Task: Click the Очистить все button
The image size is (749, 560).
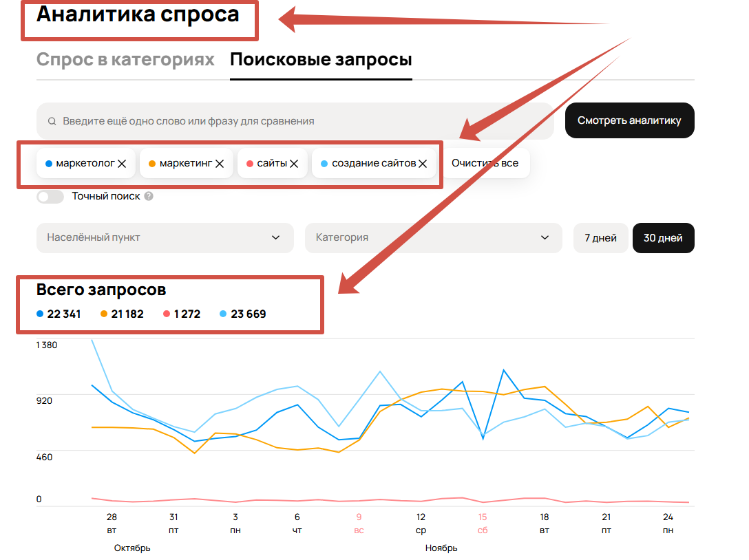Action: pos(485,164)
